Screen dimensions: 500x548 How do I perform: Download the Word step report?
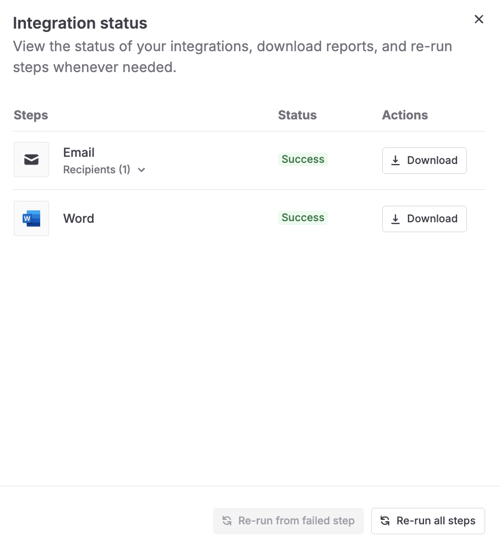(x=424, y=219)
